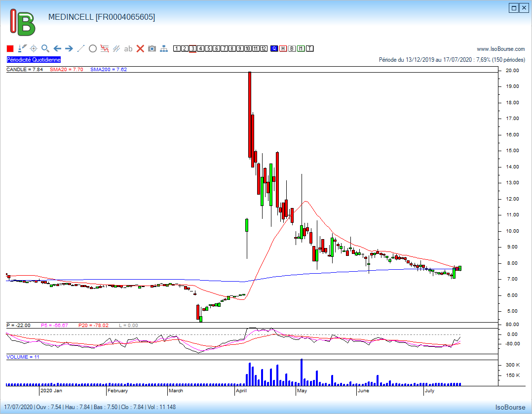
Task: Click the IsoBourse IB logo
Action: pos(23,22)
